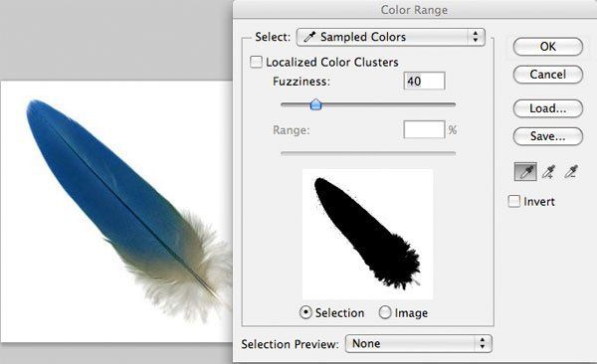Image resolution: width=597 pixels, height=364 pixels.
Task: Tick the Invert checkbox
Action: tap(514, 201)
